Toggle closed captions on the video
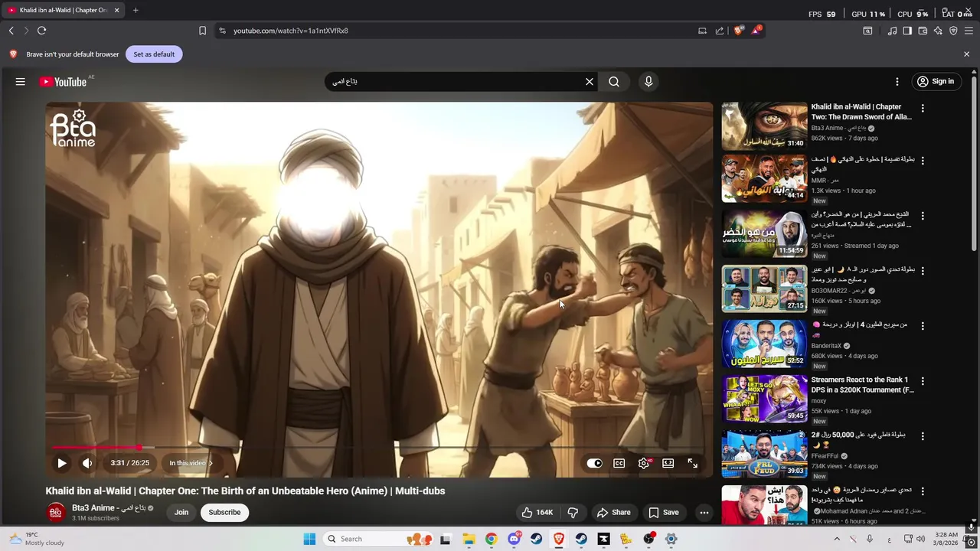The image size is (980, 551). tap(619, 463)
